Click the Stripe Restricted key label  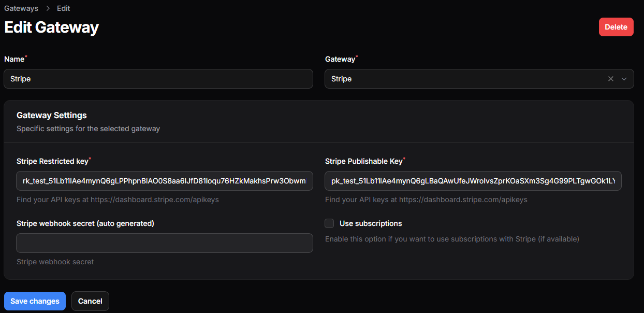point(52,161)
